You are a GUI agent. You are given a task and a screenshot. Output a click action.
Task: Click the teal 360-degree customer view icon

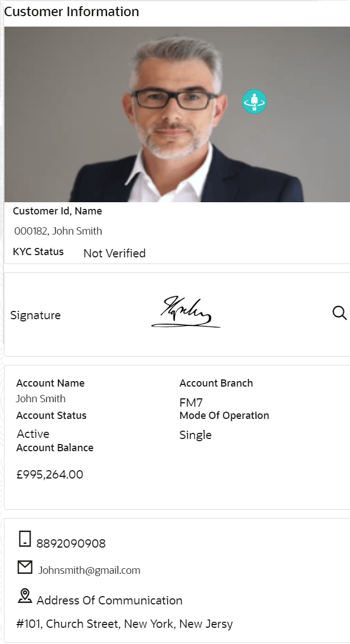coord(255,102)
